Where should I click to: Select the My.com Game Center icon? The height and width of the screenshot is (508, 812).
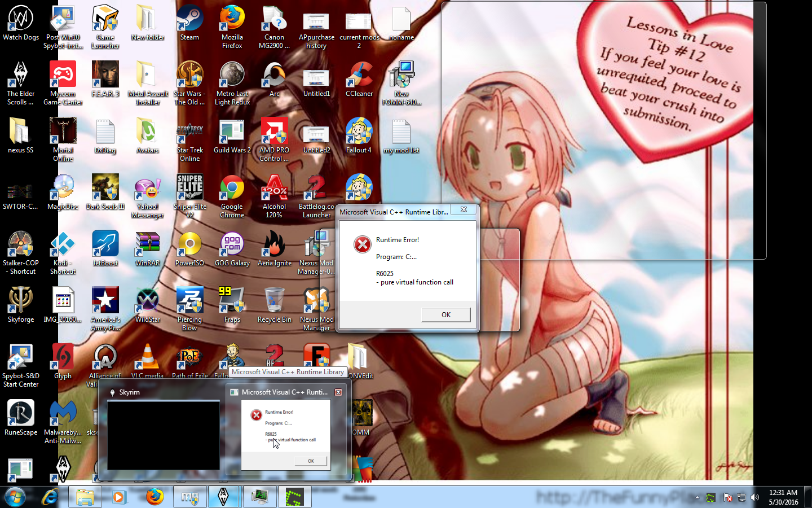tap(63, 84)
